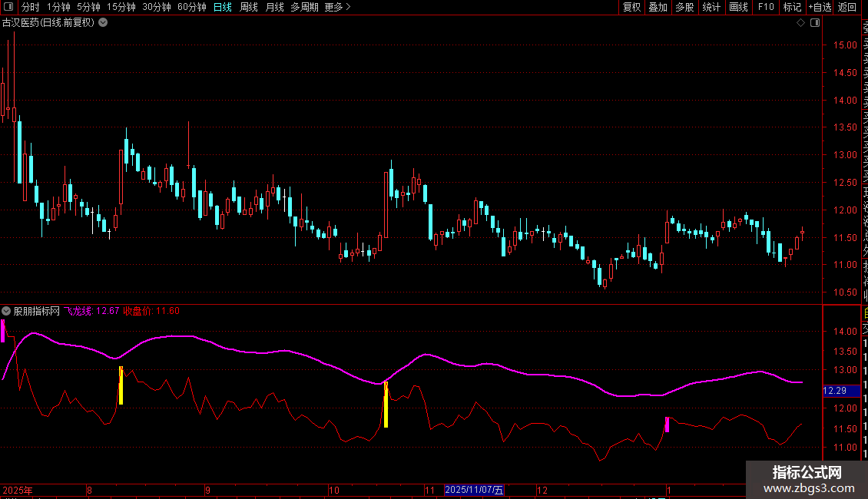Select the 日线 daily chart tab
The width and height of the screenshot is (868, 499).
tap(223, 7)
